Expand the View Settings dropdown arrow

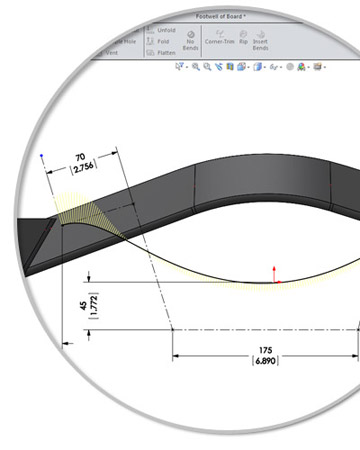coord(325,67)
